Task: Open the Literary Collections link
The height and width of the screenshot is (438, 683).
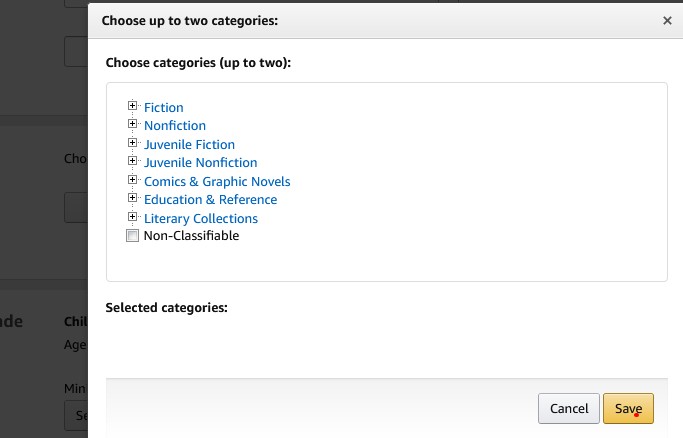Action: click(201, 219)
